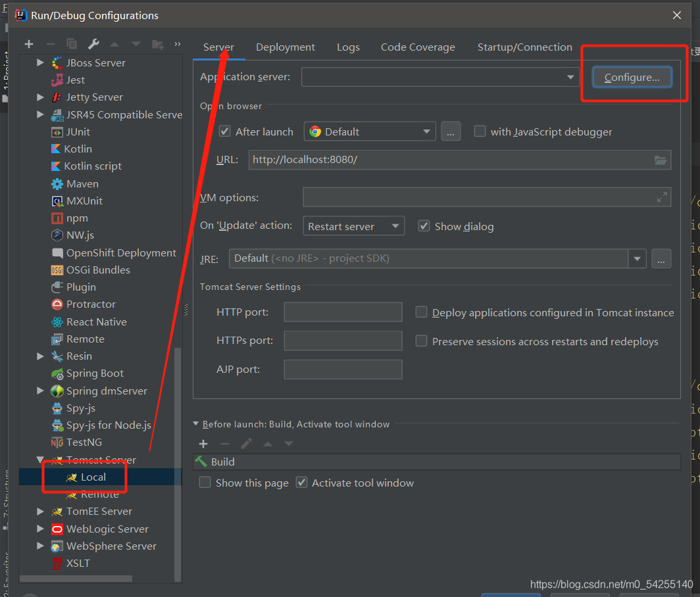Collapse Before launch section
The width and height of the screenshot is (700, 597).
pos(195,423)
